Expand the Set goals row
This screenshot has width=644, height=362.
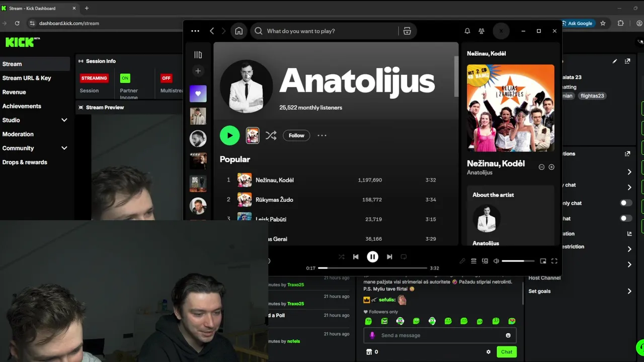pos(629,291)
